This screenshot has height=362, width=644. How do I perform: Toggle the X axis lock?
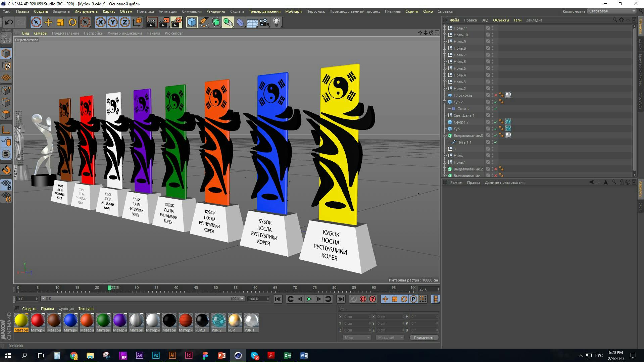pos(100,22)
